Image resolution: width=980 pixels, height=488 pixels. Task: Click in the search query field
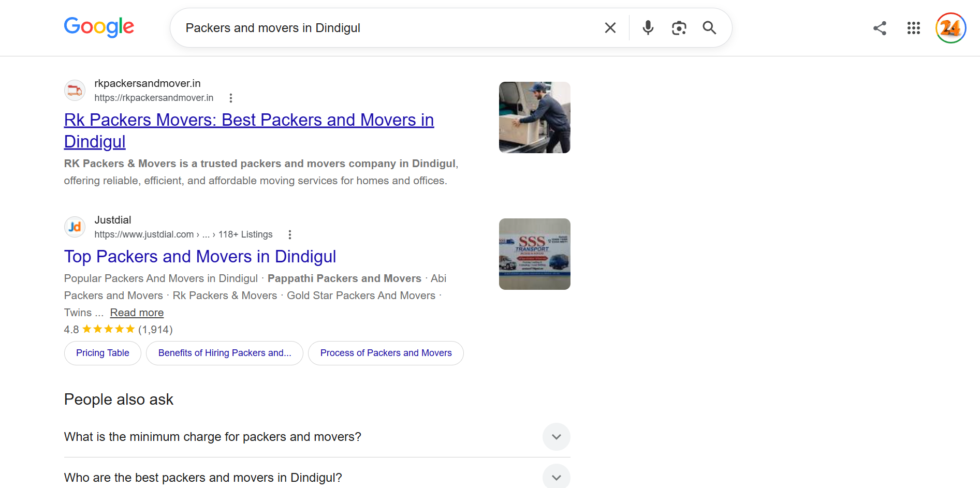click(x=388, y=28)
